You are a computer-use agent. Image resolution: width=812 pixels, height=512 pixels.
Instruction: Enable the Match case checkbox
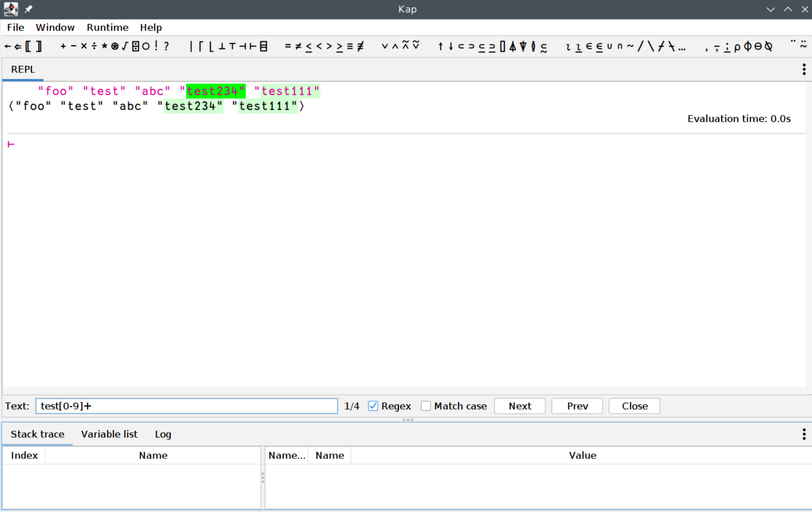click(426, 406)
